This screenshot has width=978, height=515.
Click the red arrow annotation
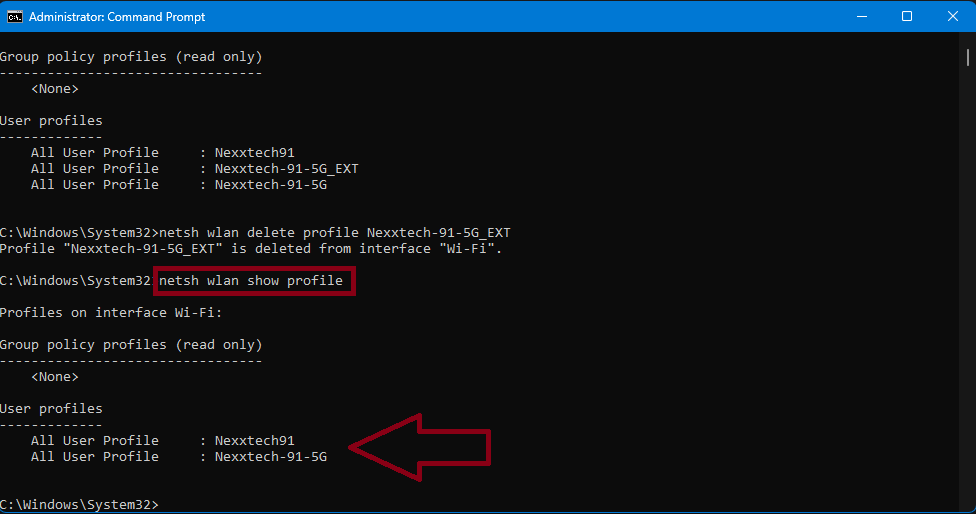point(420,448)
